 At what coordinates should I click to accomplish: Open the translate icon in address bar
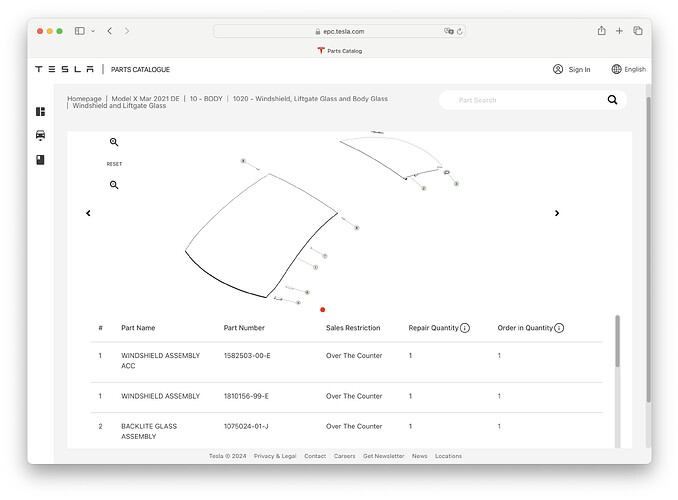[x=448, y=31]
